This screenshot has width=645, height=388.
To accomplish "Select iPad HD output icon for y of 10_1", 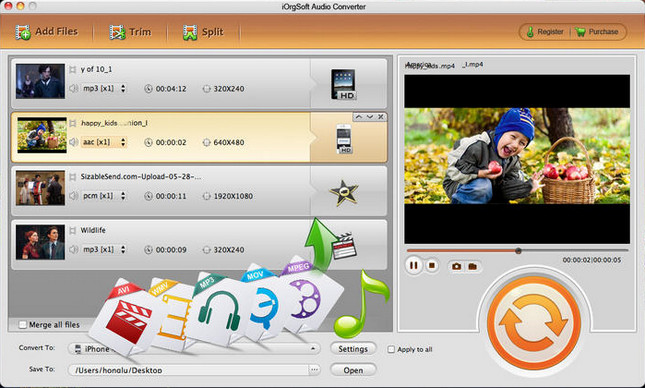I will (x=343, y=84).
